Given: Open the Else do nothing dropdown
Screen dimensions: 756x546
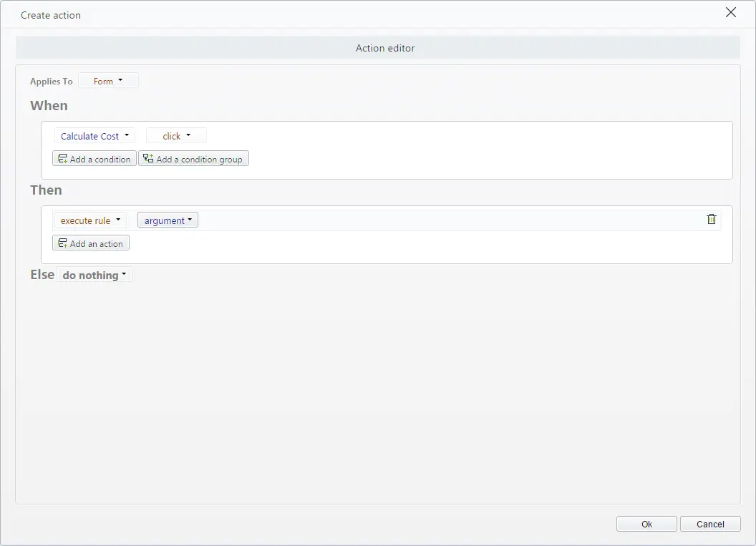Looking at the screenshot, I should click(x=94, y=276).
